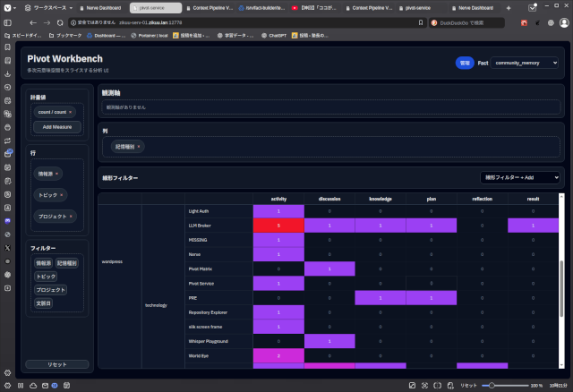This screenshot has width=573, height=392.
Task: Open the Reading List panel icon
Action: (x=7, y=61)
